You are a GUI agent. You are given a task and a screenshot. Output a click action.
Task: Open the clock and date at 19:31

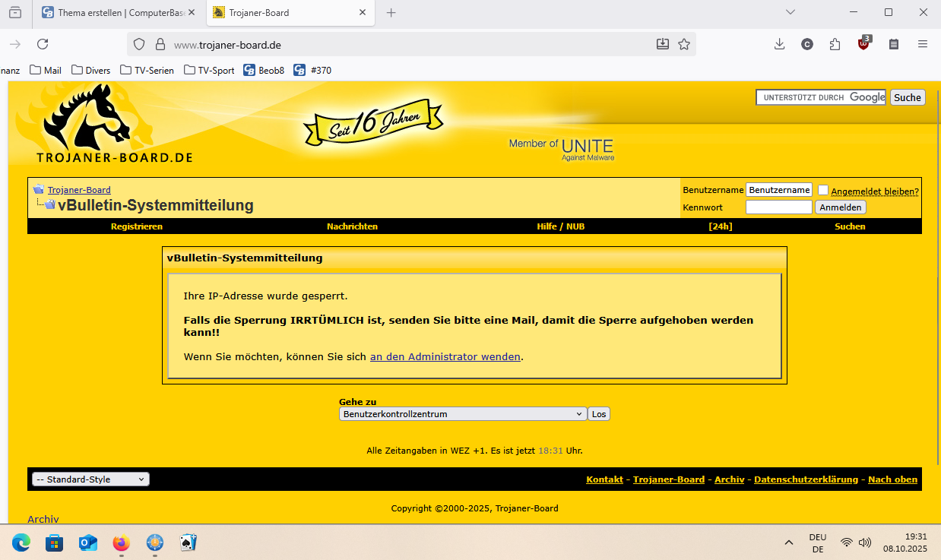(x=905, y=543)
